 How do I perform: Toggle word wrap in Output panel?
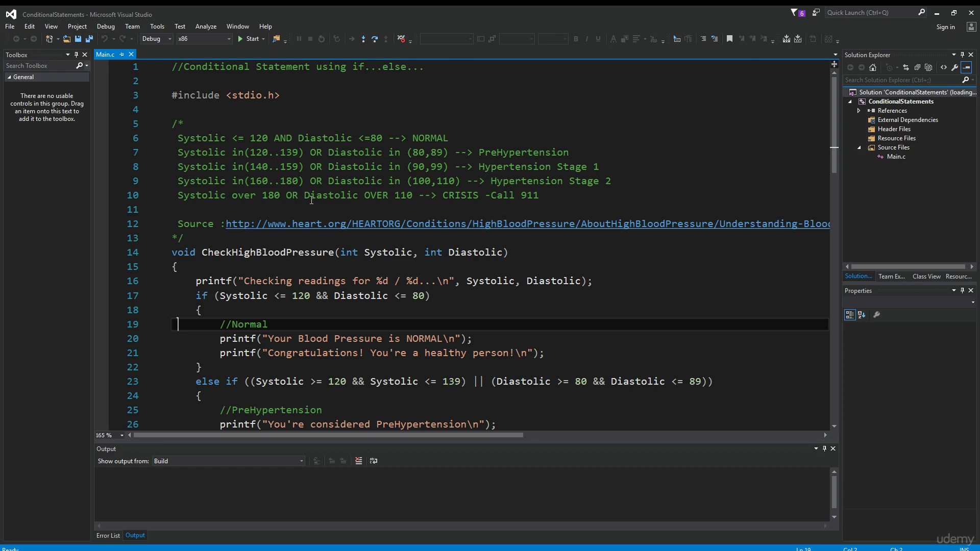[x=374, y=461]
